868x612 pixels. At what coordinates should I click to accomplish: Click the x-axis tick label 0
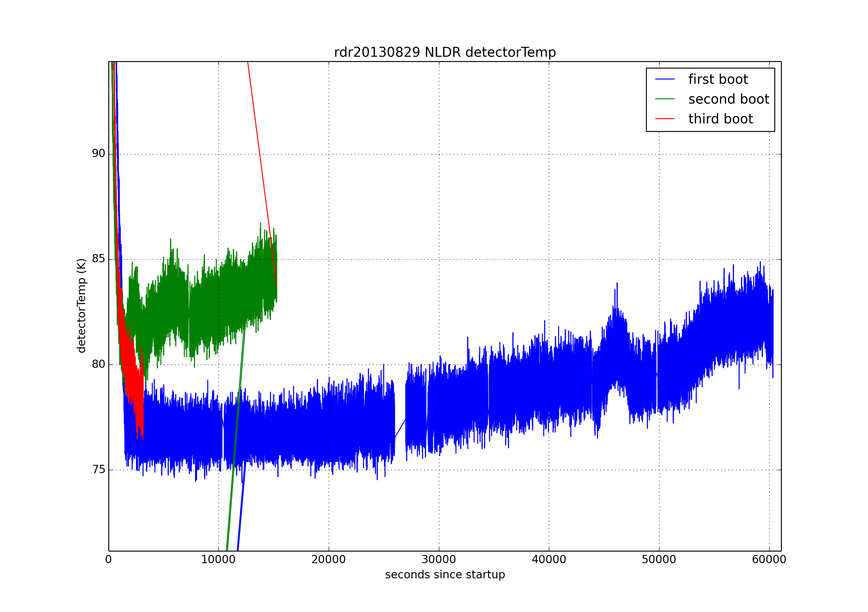tap(109, 560)
